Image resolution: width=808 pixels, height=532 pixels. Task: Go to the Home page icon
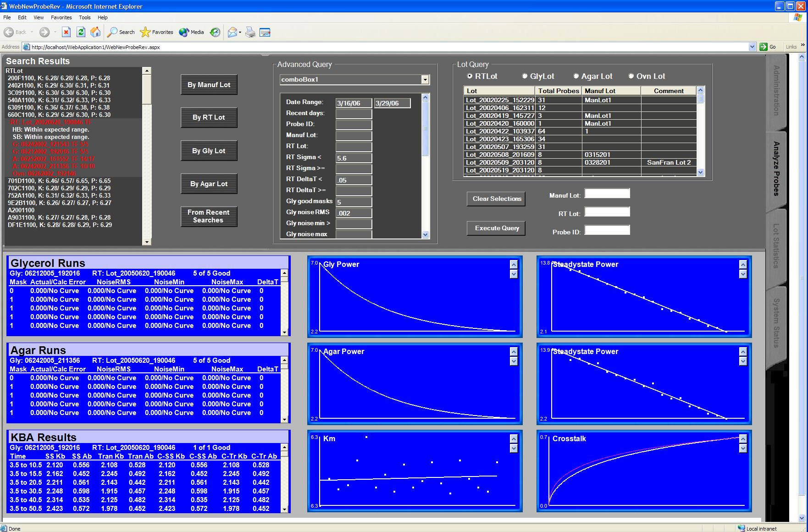(95, 32)
